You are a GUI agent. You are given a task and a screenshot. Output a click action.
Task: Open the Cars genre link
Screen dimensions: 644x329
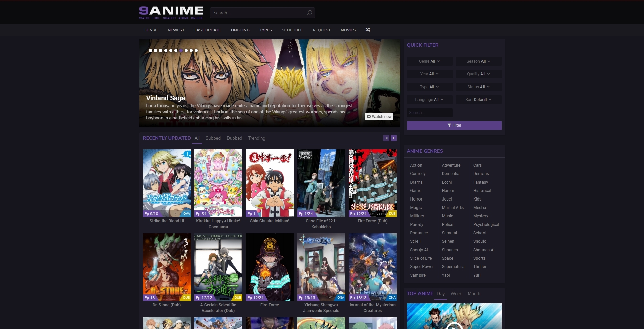pyautogui.click(x=477, y=165)
